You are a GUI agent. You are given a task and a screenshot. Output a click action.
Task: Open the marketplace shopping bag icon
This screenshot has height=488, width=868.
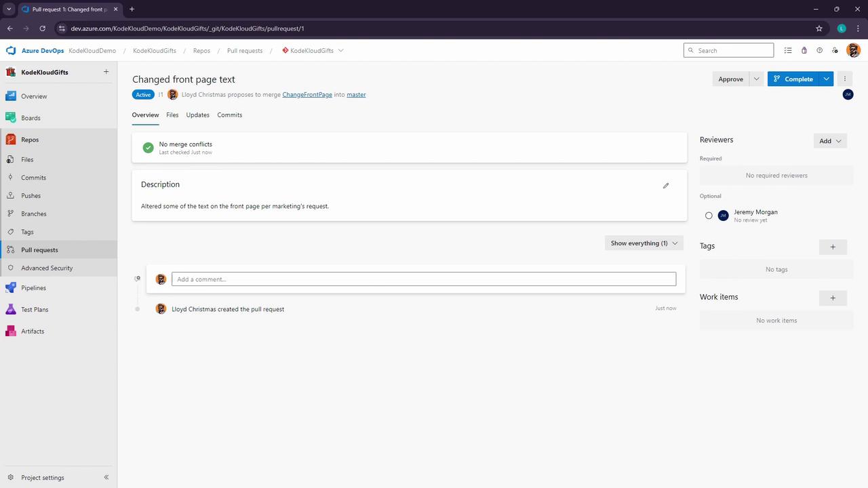[804, 50]
